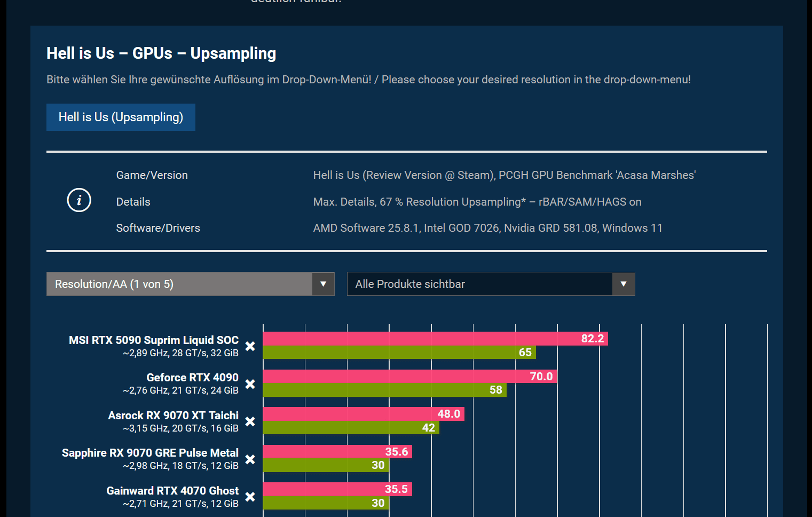Click the Alle Produkte sichtbar arrow button
812x517 pixels.
coord(624,284)
